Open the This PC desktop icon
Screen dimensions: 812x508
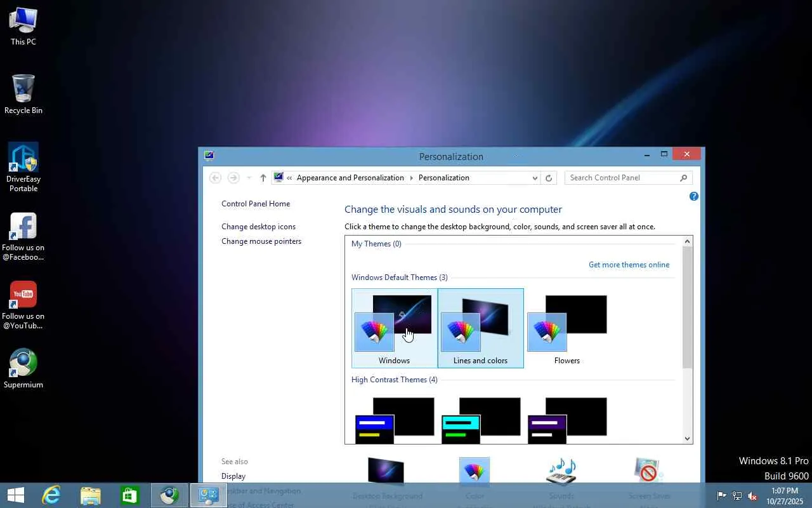point(23,26)
